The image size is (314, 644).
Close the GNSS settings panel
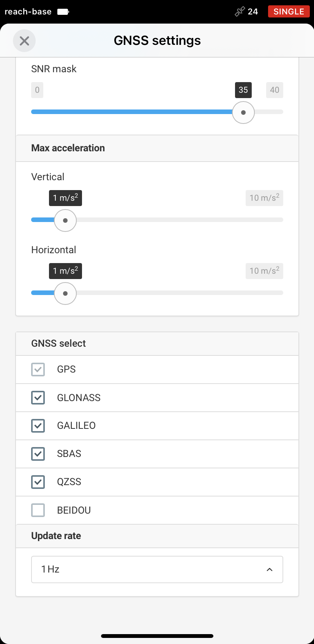point(24,41)
